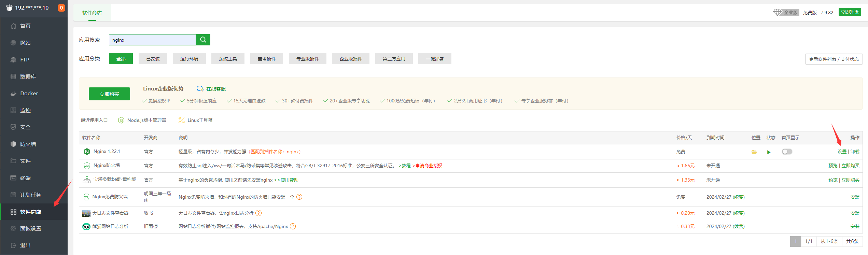Click the 立即升级 upgrade button
Viewport: 868px width, 255px height.
(x=850, y=12)
